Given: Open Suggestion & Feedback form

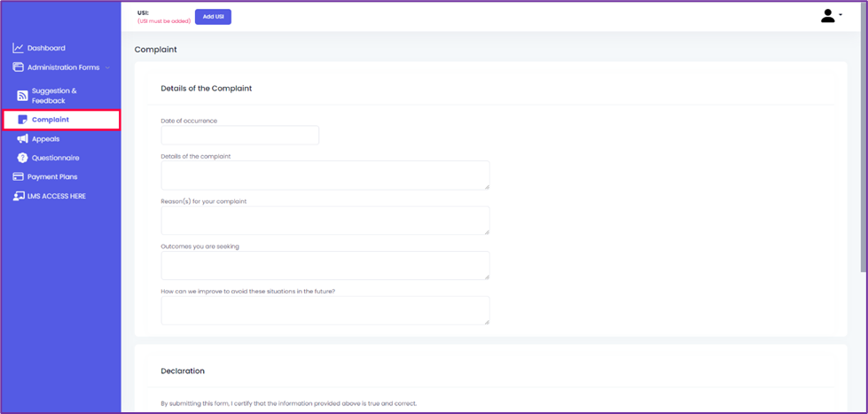Looking at the screenshot, I should 54,96.
